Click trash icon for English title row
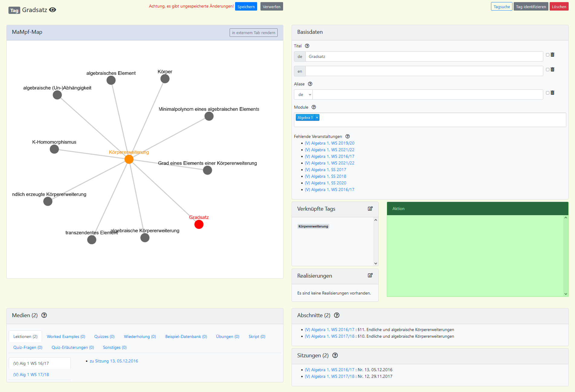Screen dimensions: 575x392 [x=552, y=69]
